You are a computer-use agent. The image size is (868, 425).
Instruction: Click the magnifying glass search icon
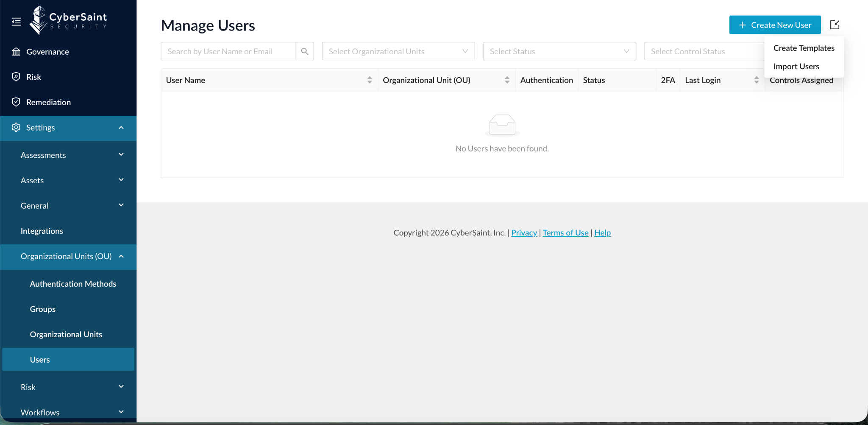pyautogui.click(x=305, y=51)
